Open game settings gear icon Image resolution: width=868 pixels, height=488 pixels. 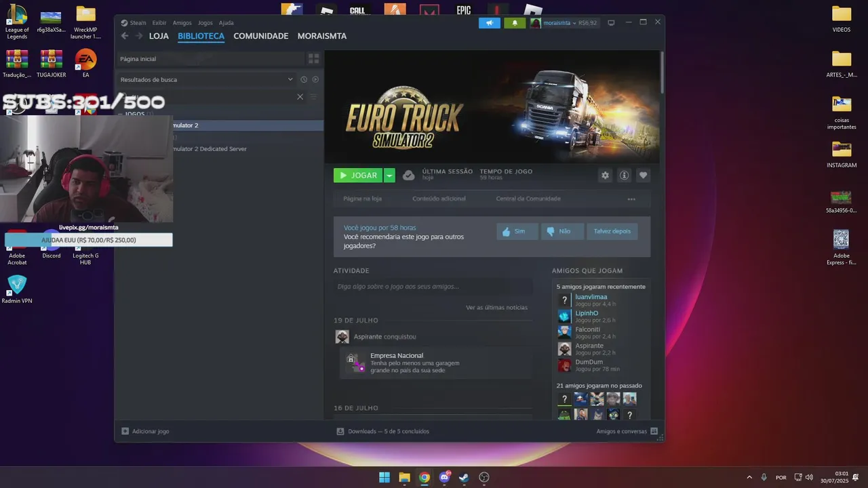click(x=605, y=176)
